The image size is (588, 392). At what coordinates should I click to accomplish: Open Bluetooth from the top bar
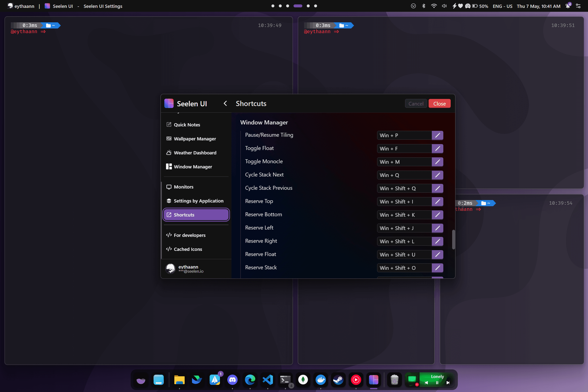pyautogui.click(x=423, y=6)
